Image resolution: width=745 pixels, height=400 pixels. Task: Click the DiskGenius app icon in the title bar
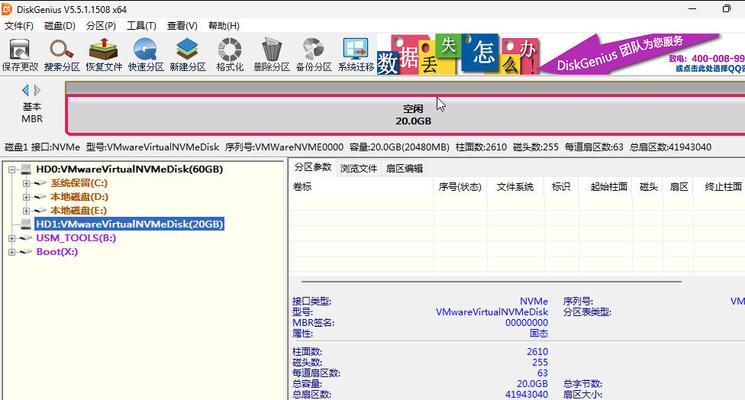pyautogui.click(x=7, y=9)
